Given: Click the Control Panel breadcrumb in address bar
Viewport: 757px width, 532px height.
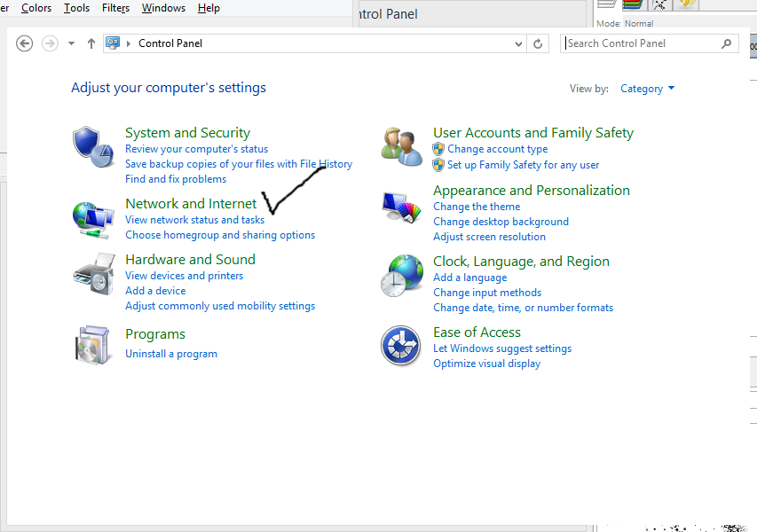Looking at the screenshot, I should [170, 43].
